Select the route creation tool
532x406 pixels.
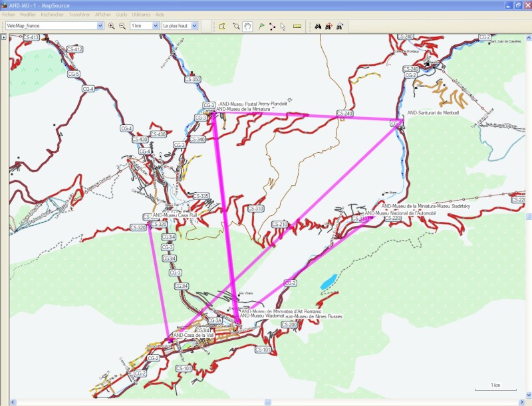272,26
